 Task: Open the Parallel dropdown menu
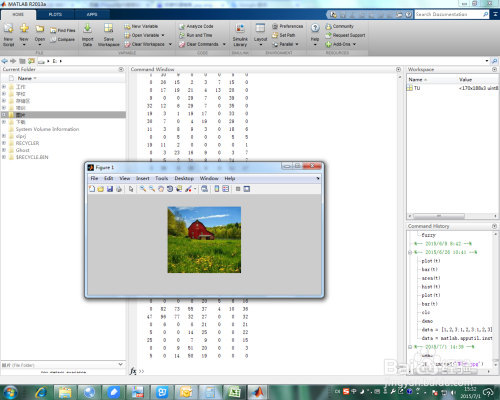tap(285, 44)
